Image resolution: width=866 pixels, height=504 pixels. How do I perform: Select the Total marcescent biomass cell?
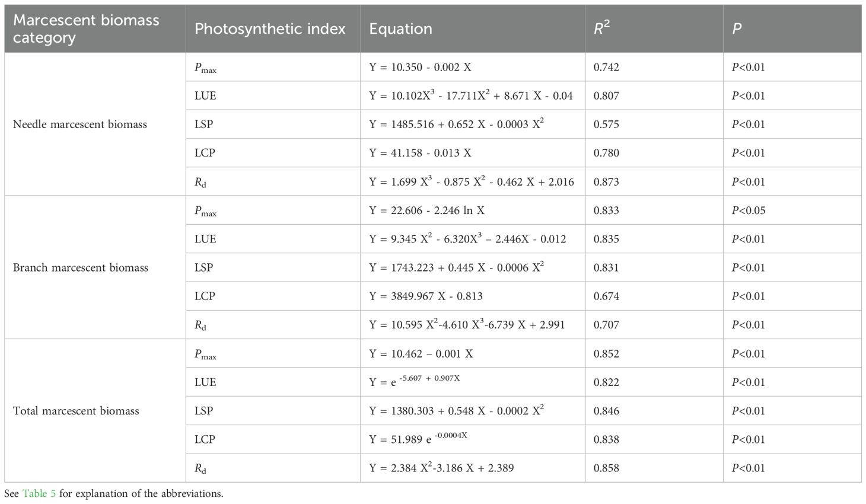tap(76, 410)
